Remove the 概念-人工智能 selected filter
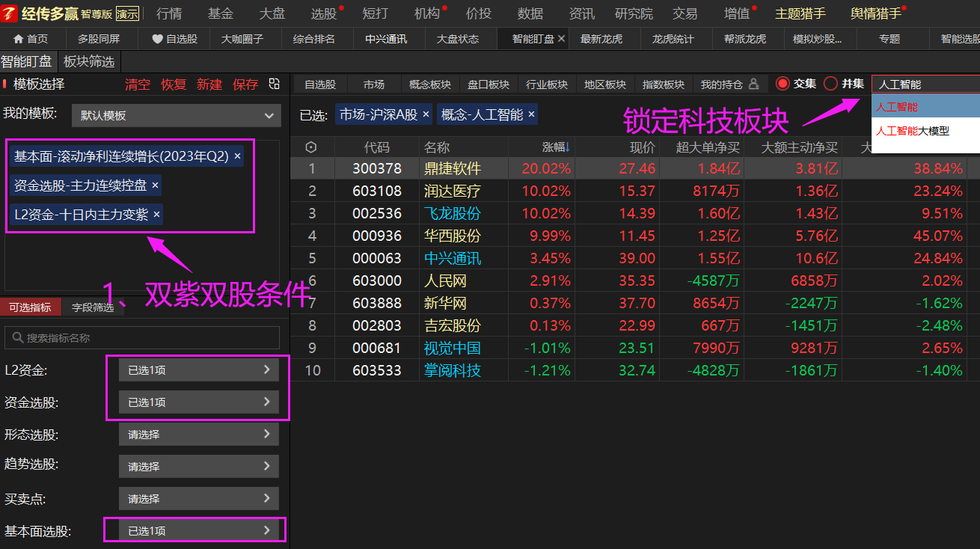This screenshot has height=549, width=980. click(x=531, y=114)
